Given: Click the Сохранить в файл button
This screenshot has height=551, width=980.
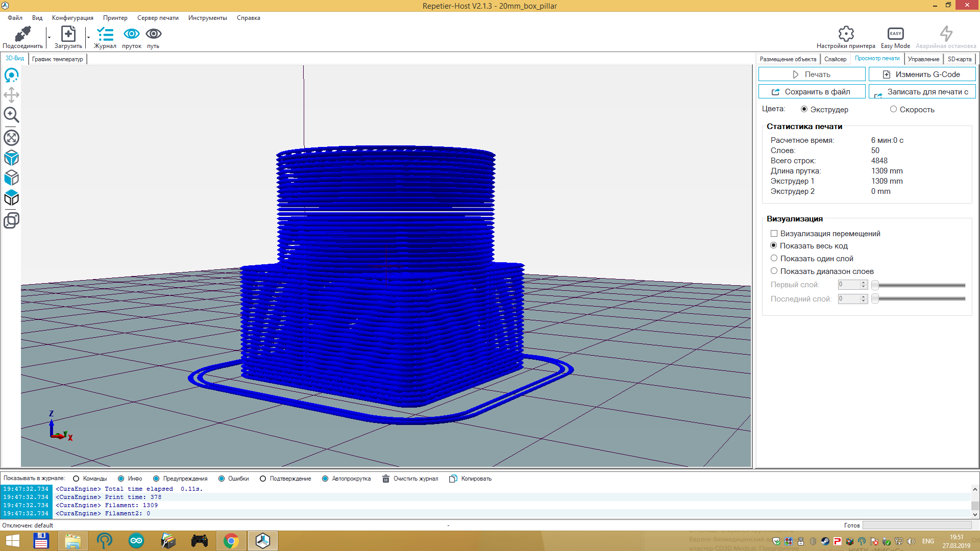Looking at the screenshot, I should (x=812, y=92).
